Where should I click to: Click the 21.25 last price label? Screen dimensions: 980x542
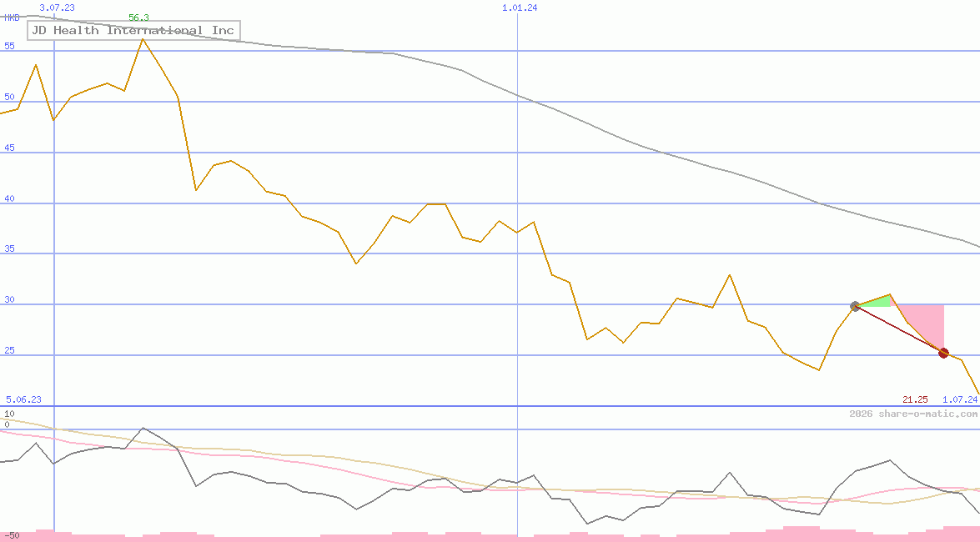pyautogui.click(x=915, y=399)
